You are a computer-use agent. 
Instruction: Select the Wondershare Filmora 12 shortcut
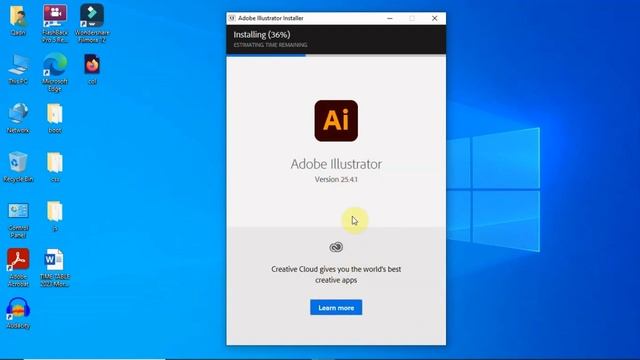pyautogui.click(x=92, y=24)
